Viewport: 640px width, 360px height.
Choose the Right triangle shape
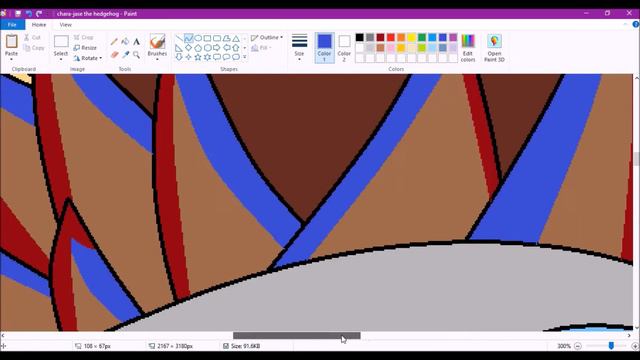tap(179, 48)
